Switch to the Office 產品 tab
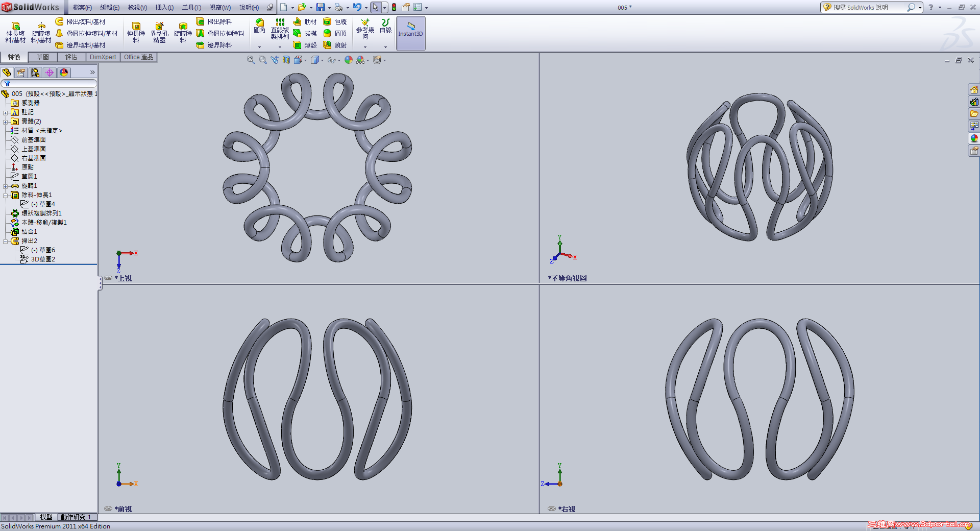The height and width of the screenshot is (531, 980). (139, 57)
